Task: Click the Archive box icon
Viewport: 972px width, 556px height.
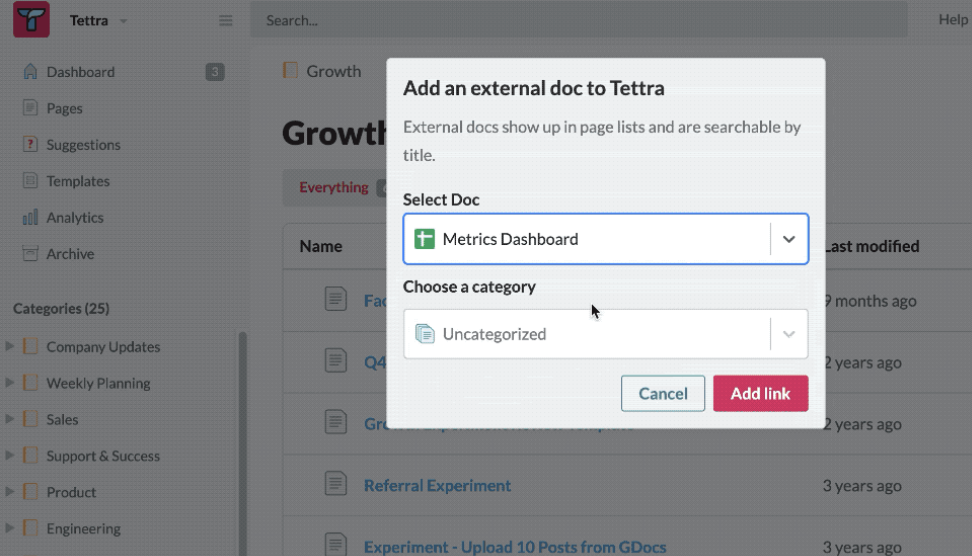Action: click(30, 254)
